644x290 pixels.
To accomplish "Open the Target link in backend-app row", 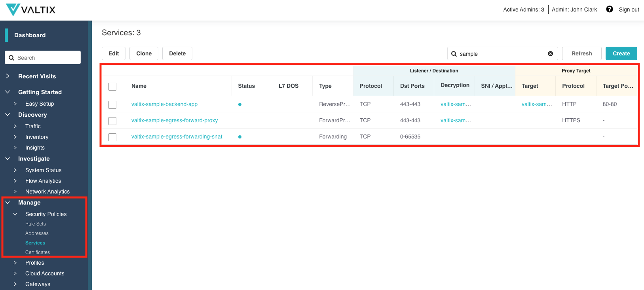I will pyautogui.click(x=537, y=104).
